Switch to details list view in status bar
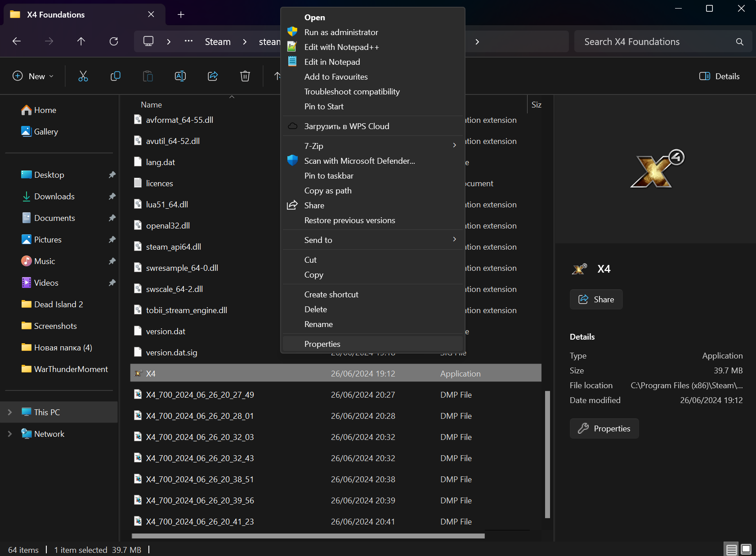This screenshot has height=556, width=756. [x=732, y=549]
